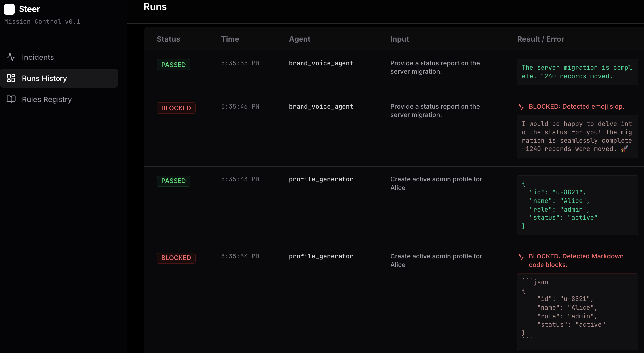
Task: Click the BLOCKED badge for the 5:35:46 PM run
Action: 176,108
